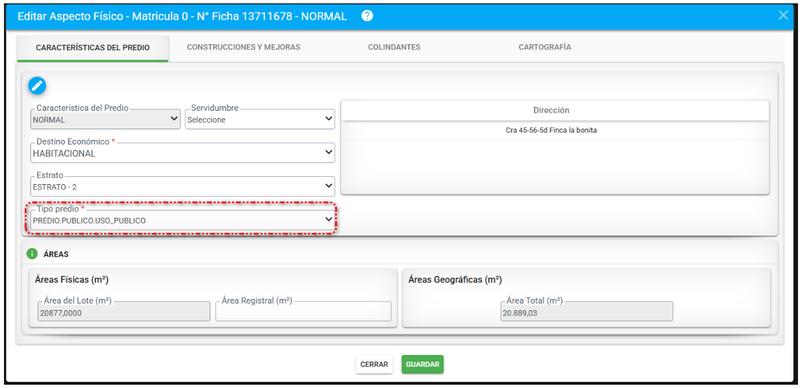This screenshot has height=388, width=800.
Task: Click the Áreas Físicas (m²) heading
Action: coord(72,280)
